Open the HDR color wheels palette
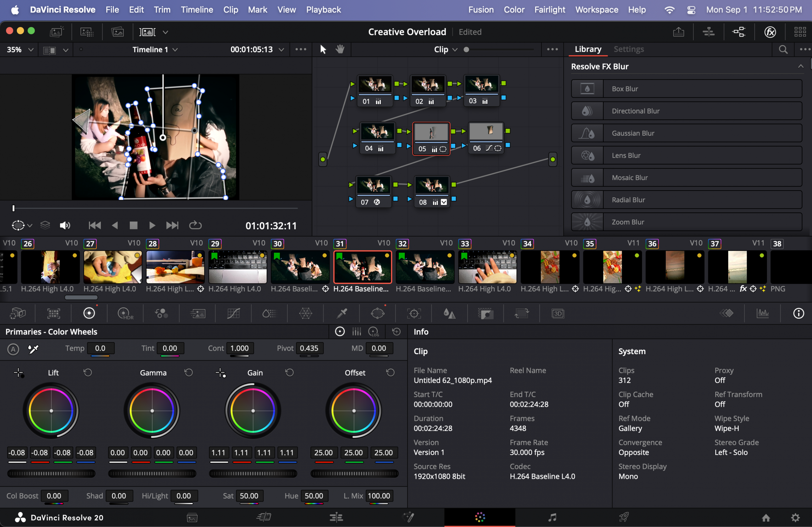 pyautogui.click(x=125, y=313)
